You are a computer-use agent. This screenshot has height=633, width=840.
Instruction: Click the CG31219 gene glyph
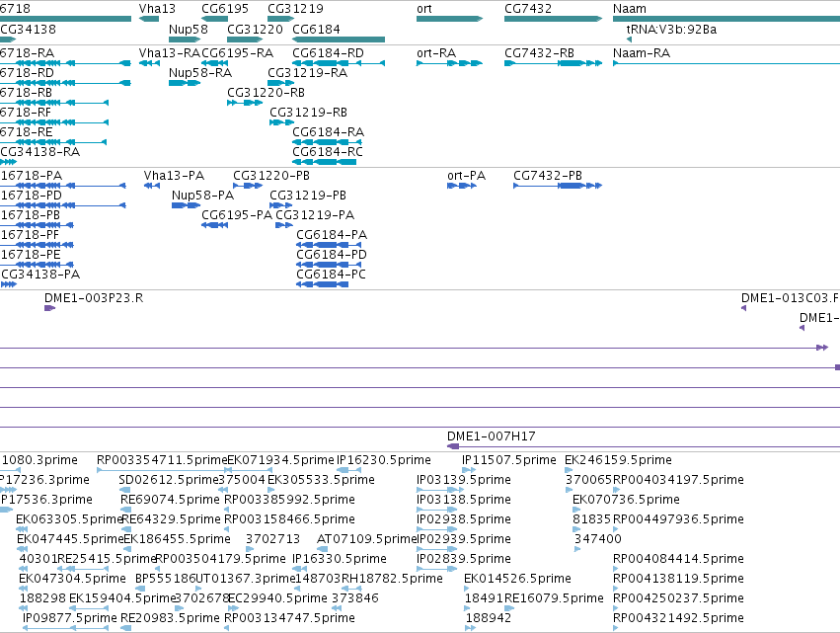[x=280, y=19]
